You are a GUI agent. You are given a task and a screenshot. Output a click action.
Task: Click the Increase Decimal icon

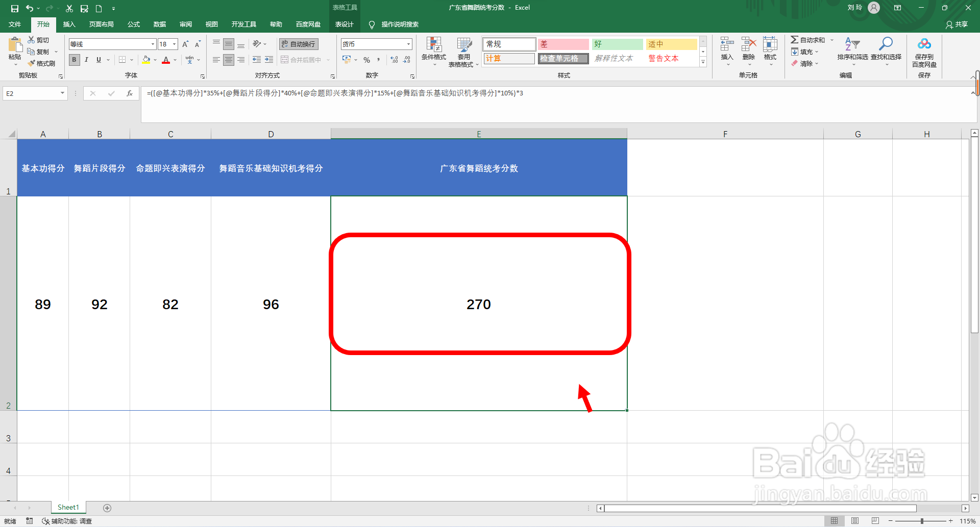click(x=394, y=60)
